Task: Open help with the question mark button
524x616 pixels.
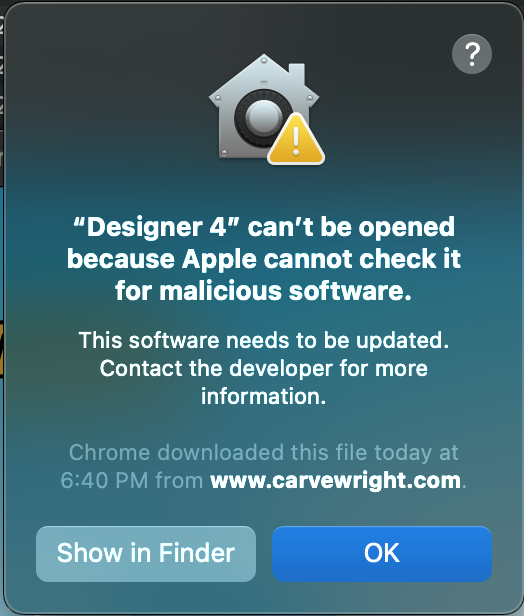Action: tap(472, 54)
